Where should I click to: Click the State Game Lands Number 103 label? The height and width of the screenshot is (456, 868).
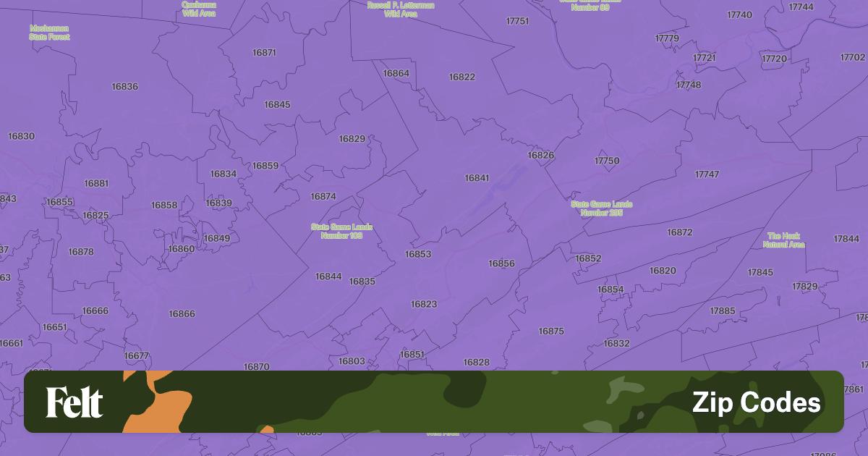[x=341, y=231]
